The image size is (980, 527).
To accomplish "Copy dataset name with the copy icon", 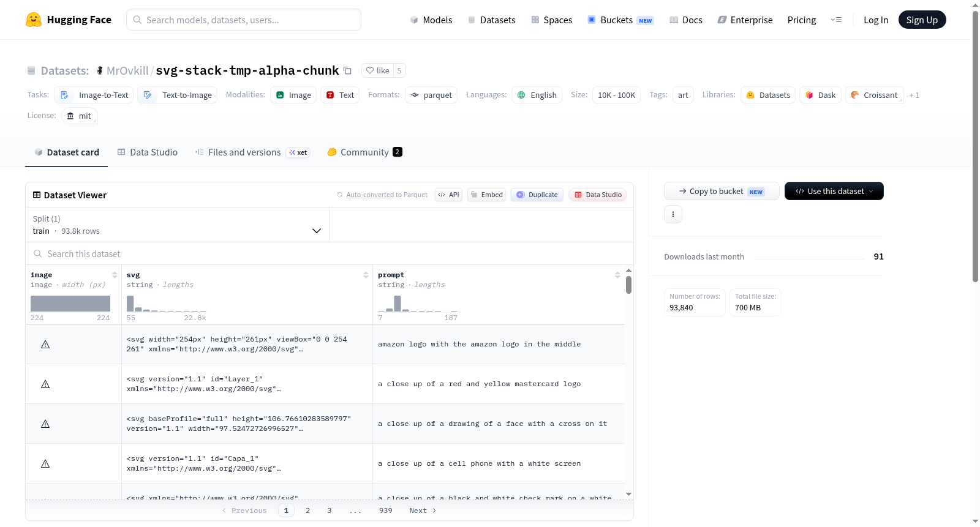I will (x=347, y=70).
